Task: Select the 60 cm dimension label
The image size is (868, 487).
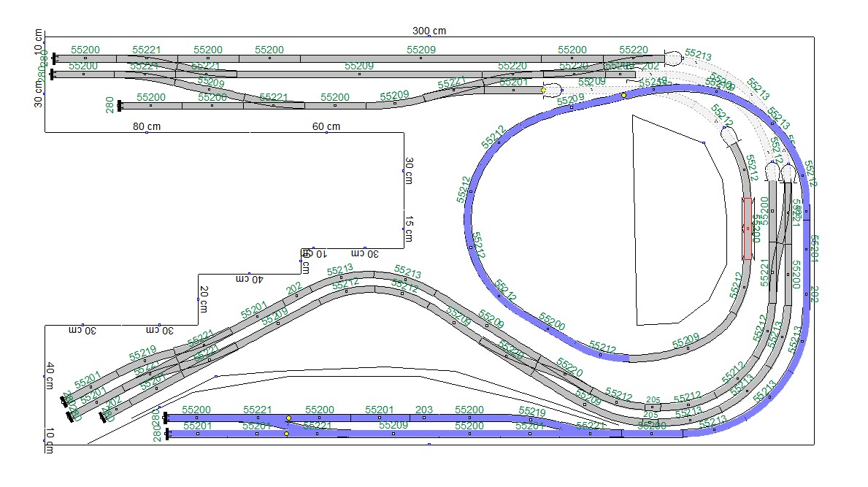Action: tap(326, 126)
